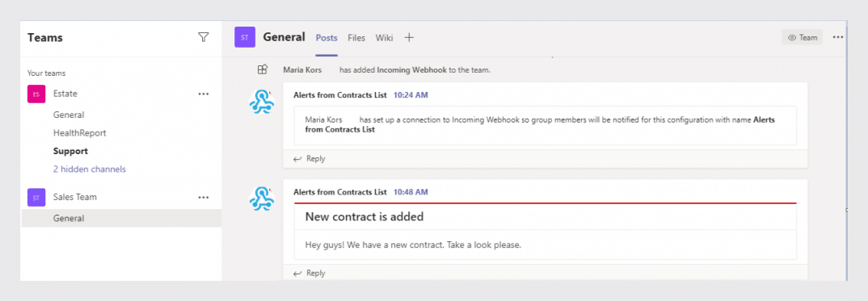Viewport: 868px width, 301px height.
Task: Click 'Your teams' section label
Action: click(x=47, y=73)
